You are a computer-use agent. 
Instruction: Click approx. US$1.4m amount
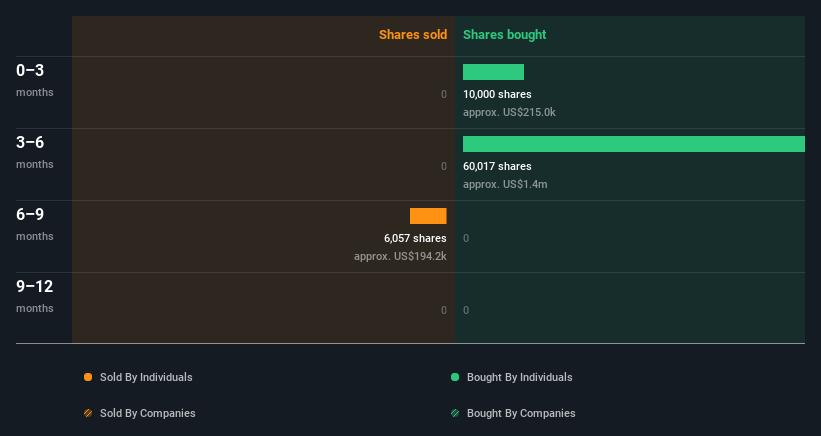[x=505, y=184]
